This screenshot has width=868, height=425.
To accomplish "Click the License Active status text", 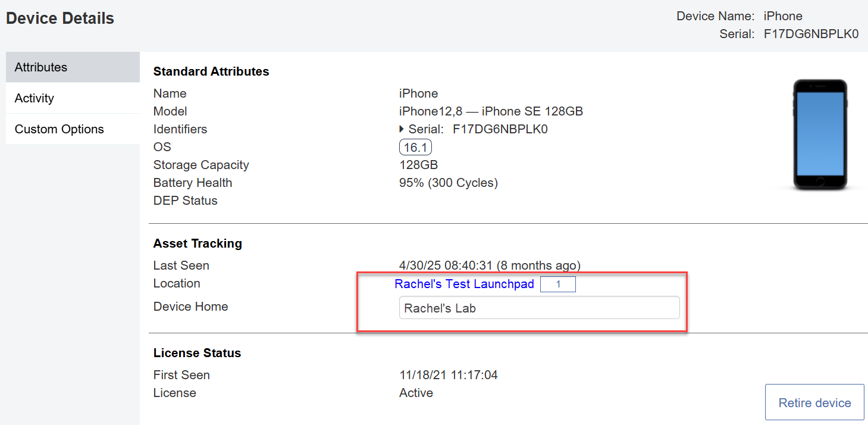I will coord(416,393).
